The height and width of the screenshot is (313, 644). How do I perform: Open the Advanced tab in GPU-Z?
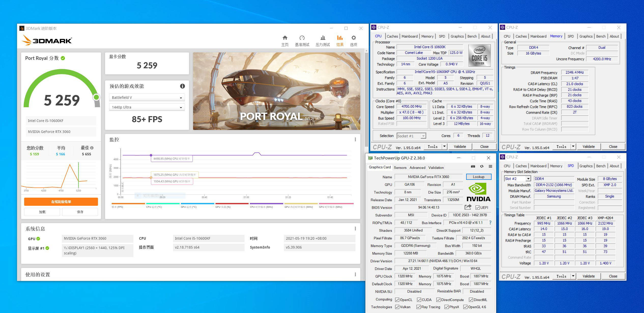[x=417, y=168]
